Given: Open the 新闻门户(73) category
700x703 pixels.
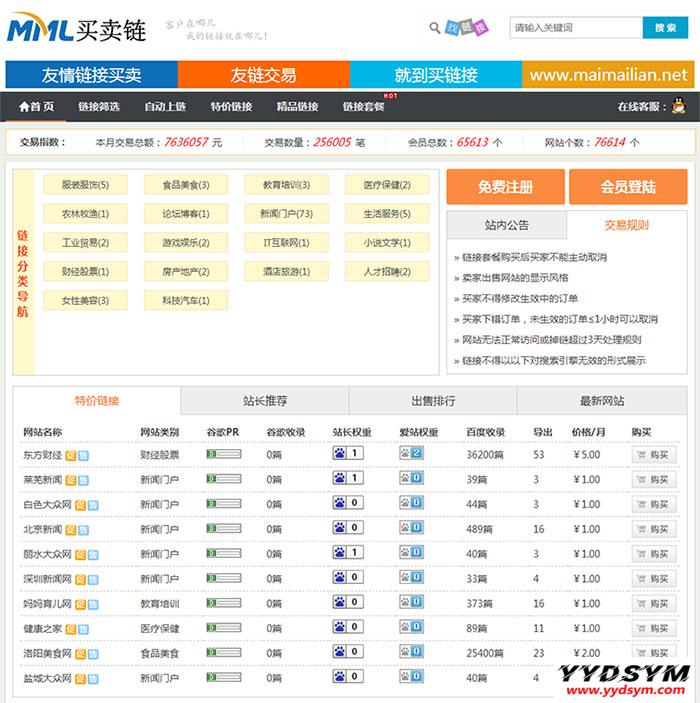Looking at the screenshot, I should (286, 213).
